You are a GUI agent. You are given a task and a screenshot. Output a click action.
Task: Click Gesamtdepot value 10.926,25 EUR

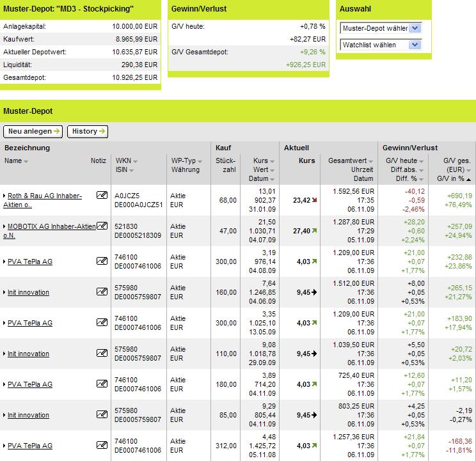pyautogui.click(x=135, y=77)
